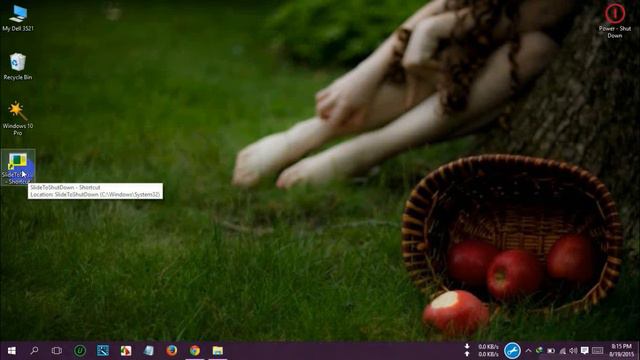This screenshot has height=360, width=640.
Task: Open the clock showing 8:15 PM
Action: coord(622,351)
